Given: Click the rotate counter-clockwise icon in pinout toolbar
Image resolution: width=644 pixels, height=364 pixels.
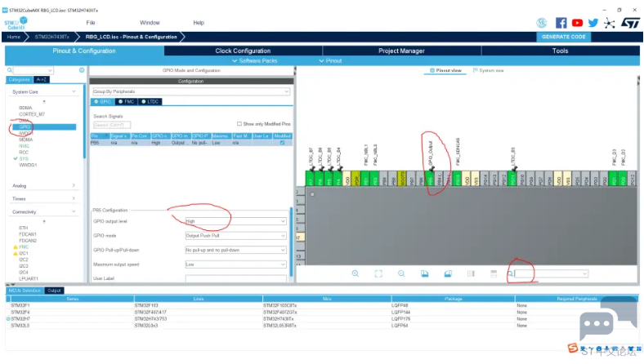Looking at the screenshot, I should 448,273.
